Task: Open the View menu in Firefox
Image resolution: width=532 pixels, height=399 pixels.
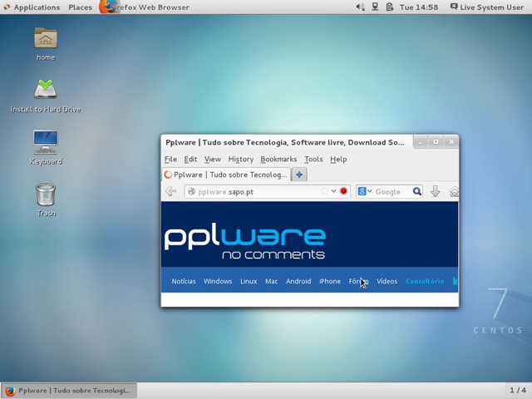Action: 213,159
